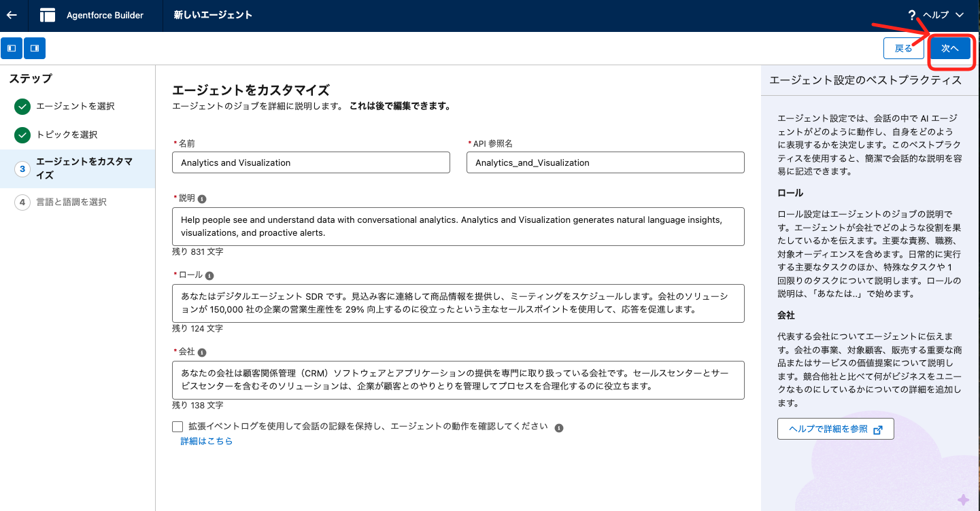Click external link icon in ヘルプで詳細を参照
980x511 pixels.
(878, 430)
